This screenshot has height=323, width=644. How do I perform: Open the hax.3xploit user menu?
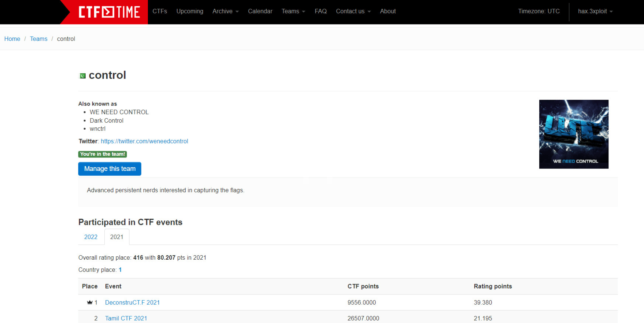(595, 11)
